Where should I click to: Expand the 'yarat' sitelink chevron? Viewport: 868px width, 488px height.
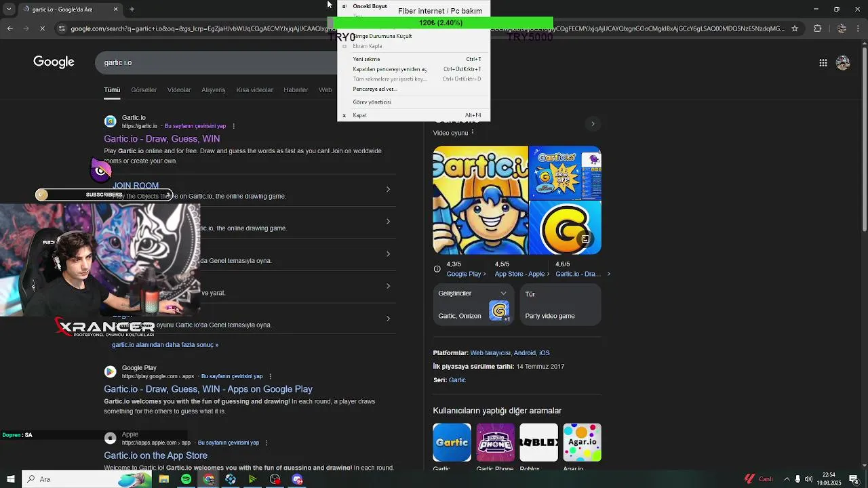click(x=388, y=286)
